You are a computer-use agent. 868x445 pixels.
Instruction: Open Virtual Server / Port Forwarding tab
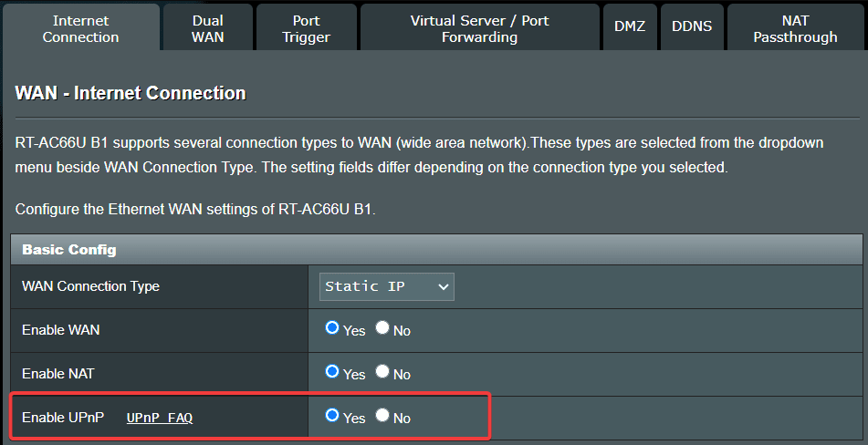[x=479, y=28]
